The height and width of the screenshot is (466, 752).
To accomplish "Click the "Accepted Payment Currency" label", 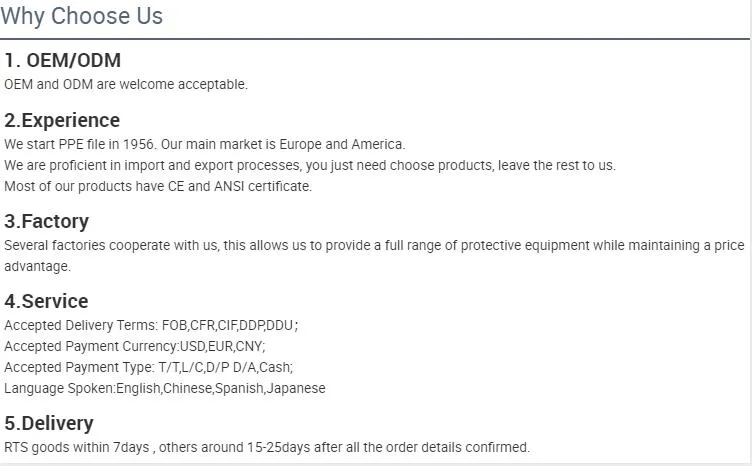I will 91,346.
